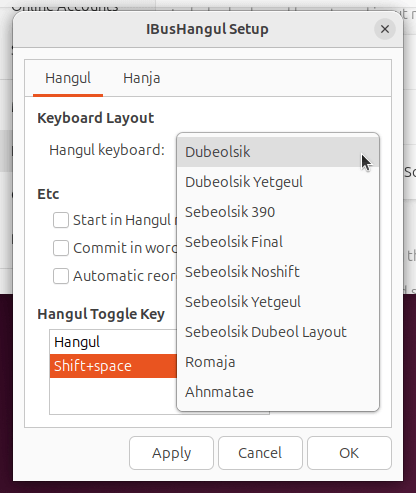Choose Dubeolsik Yetgeul from the list
Viewport: 416px width, 493px height.
[278, 182]
